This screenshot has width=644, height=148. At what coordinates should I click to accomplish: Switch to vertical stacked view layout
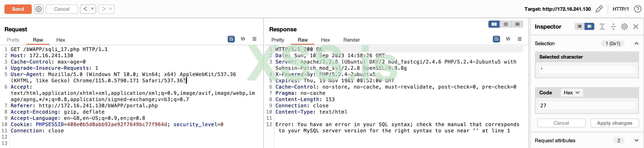(506, 24)
